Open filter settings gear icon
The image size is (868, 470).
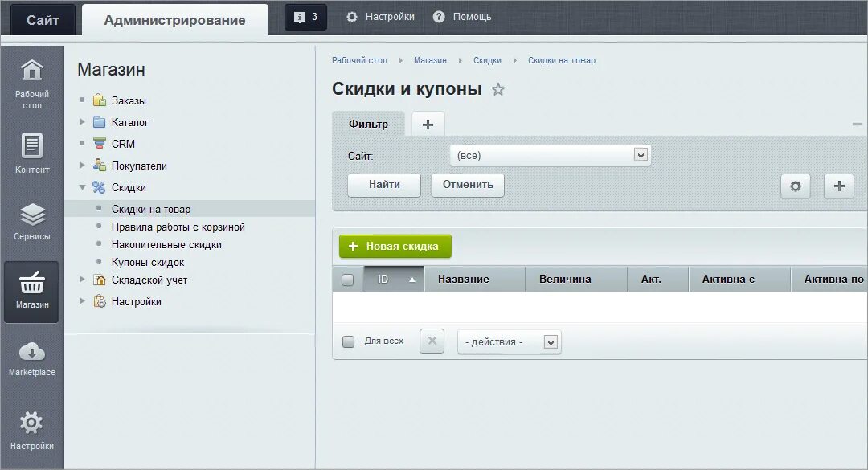[796, 186]
